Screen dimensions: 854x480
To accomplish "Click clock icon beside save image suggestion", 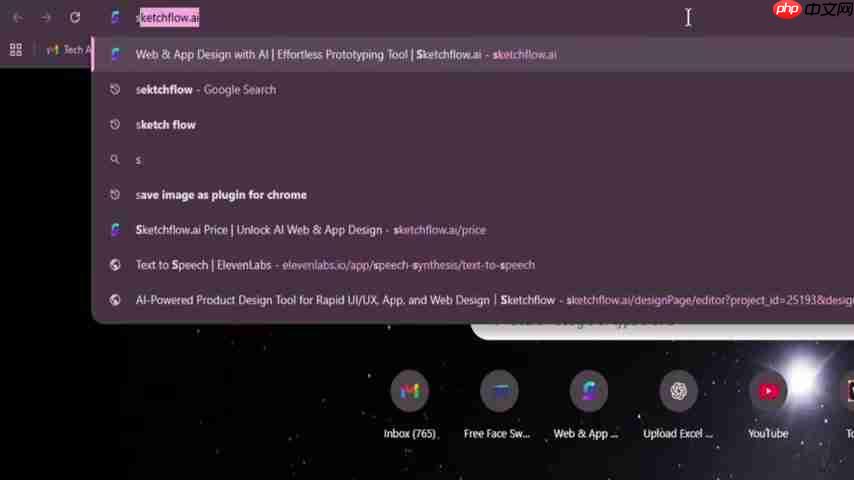I will click(115, 195).
